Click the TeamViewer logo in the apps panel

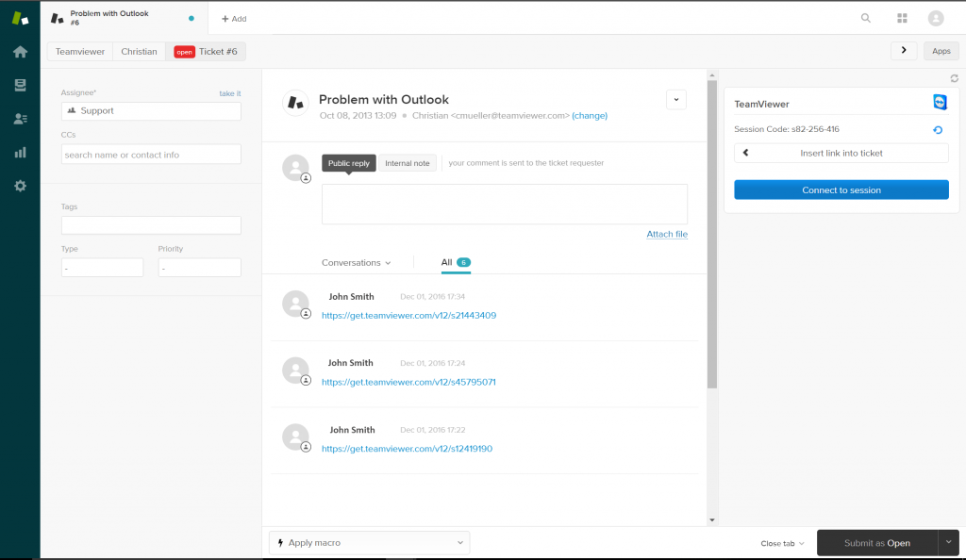click(x=938, y=100)
